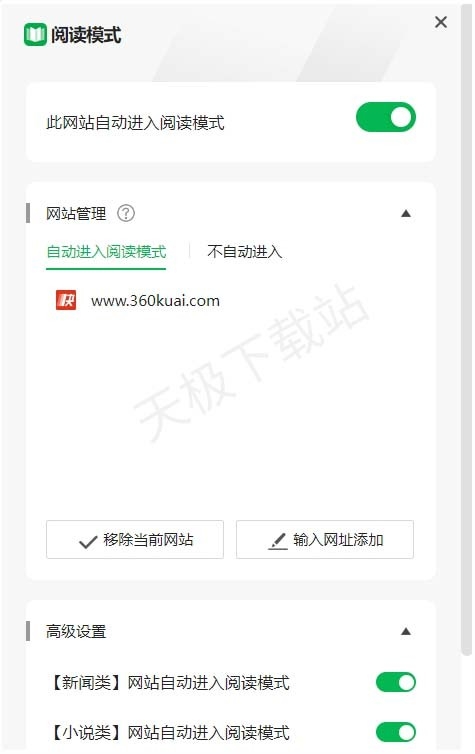Collapse the 高级设置 section arrow
The image size is (475, 754).
click(x=406, y=631)
